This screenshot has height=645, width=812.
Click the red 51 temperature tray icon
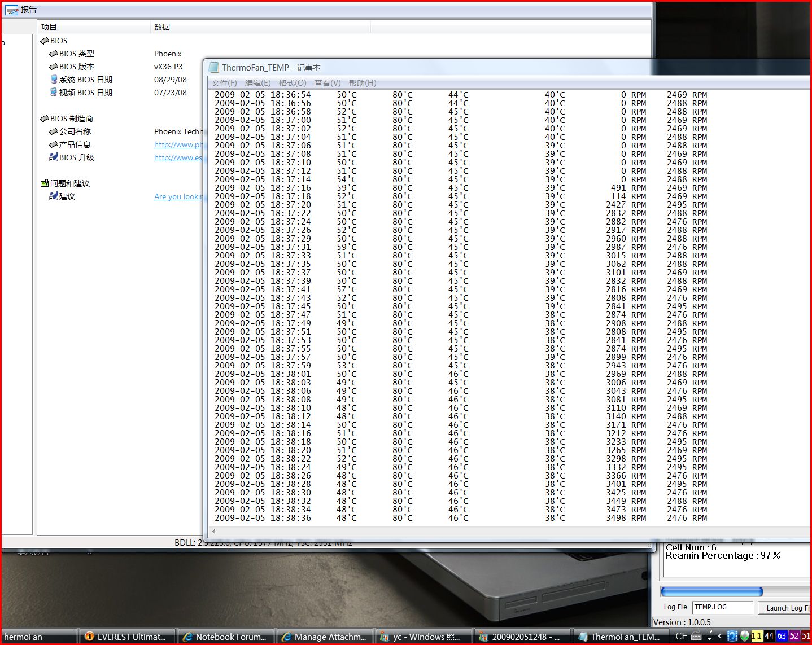coord(806,636)
